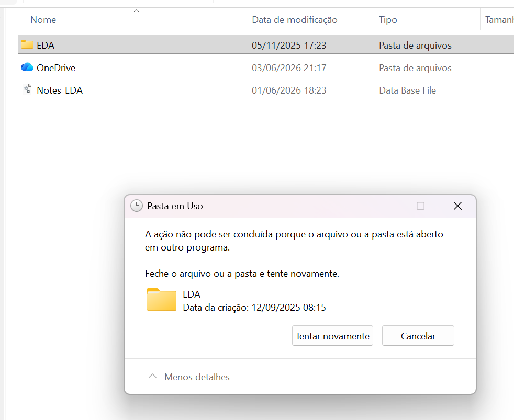
Task: Select the EDA folder icon in file list
Action: tap(27, 44)
